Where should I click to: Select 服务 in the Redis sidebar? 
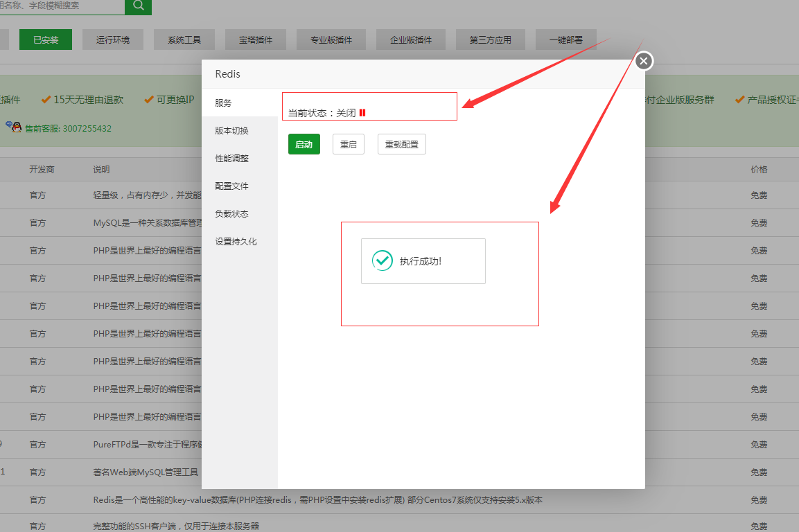(240, 103)
